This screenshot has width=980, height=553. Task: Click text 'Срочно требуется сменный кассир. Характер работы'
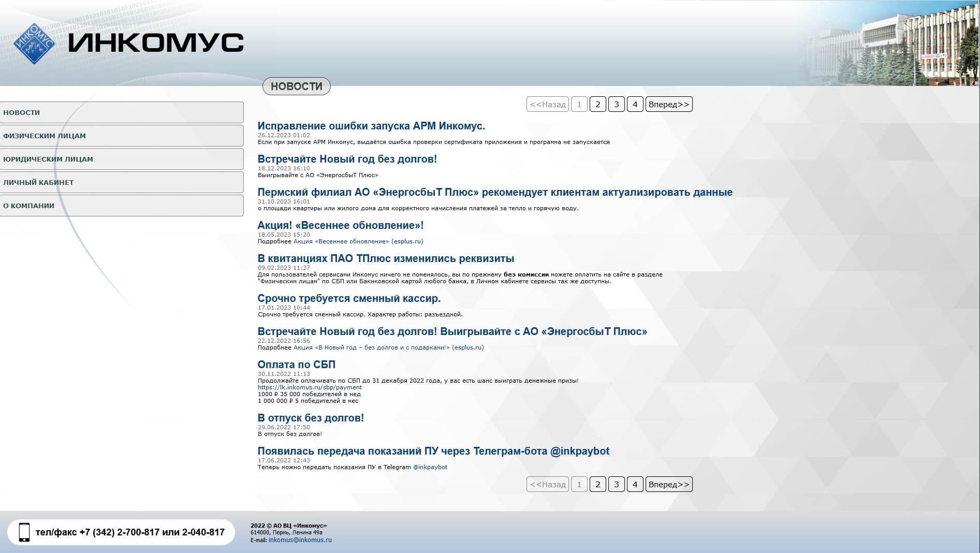(x=360, y=314)
